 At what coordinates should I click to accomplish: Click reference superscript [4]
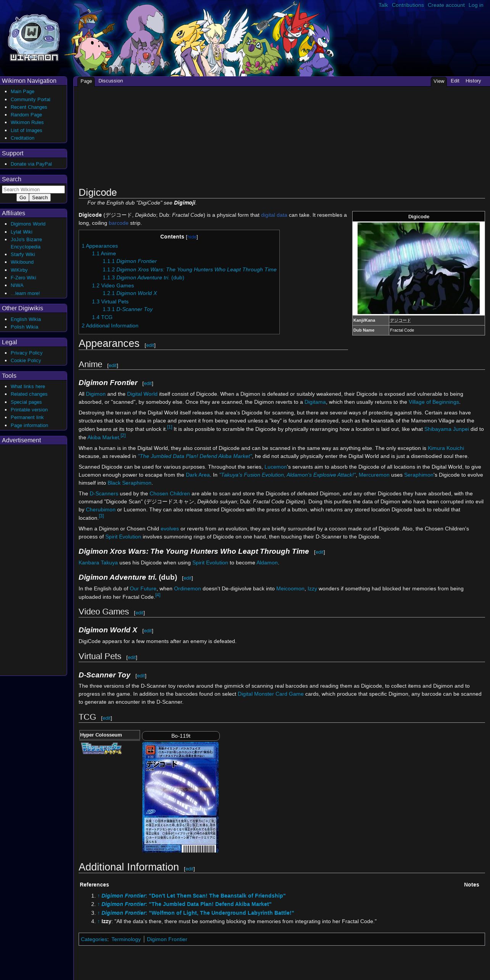[x=158, y=595]
